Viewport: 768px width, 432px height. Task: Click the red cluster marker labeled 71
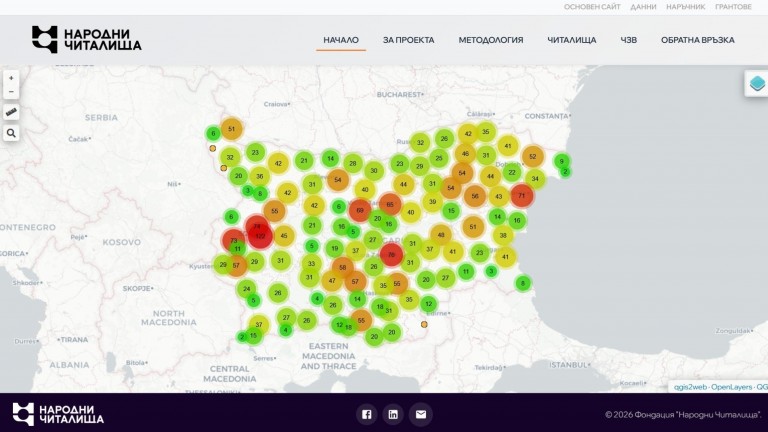522,196
